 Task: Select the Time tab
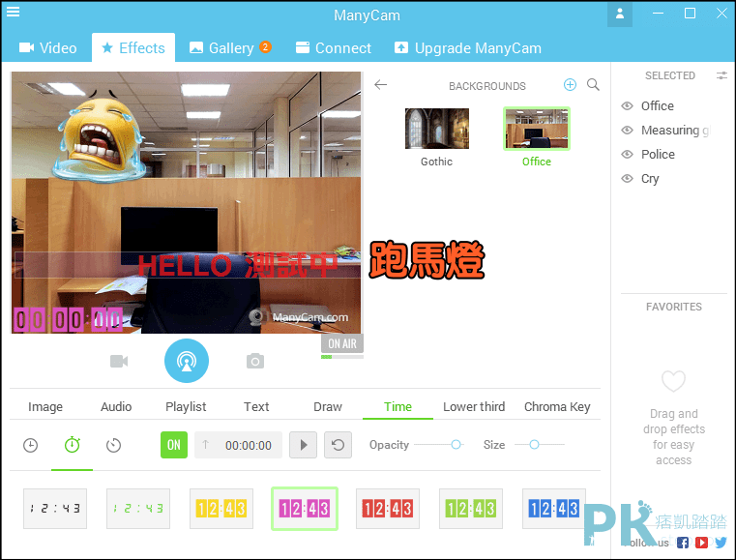click(x=397, y=406)
